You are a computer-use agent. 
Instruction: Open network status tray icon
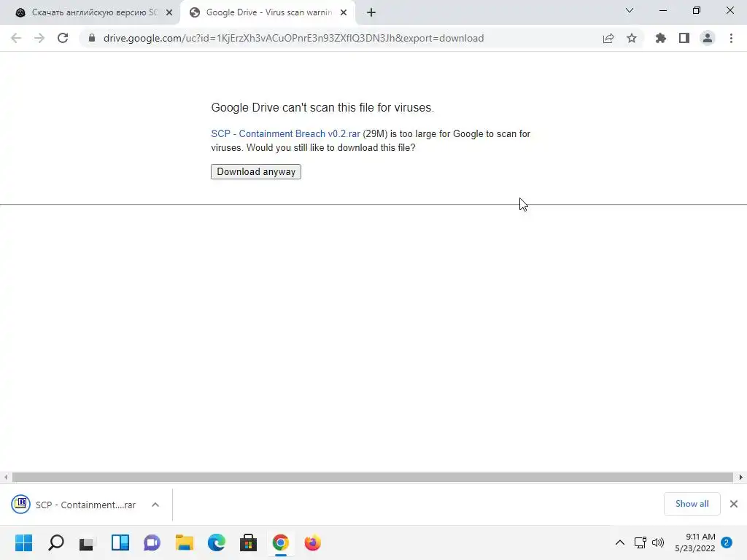640,542
